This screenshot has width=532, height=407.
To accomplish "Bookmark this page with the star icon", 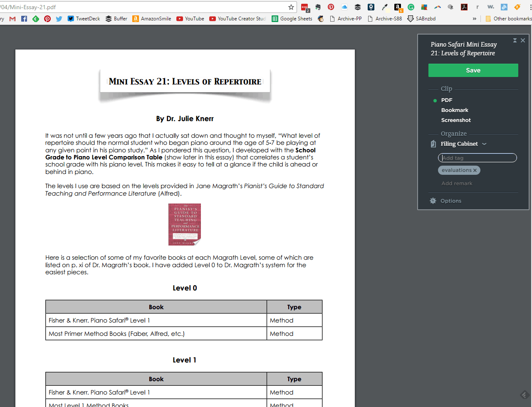I will point(291,7).
